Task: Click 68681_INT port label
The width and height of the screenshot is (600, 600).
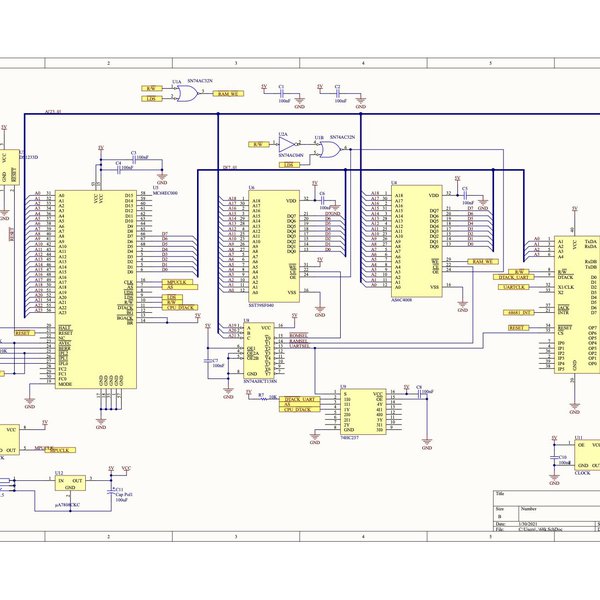Action: tap(518, 313)
